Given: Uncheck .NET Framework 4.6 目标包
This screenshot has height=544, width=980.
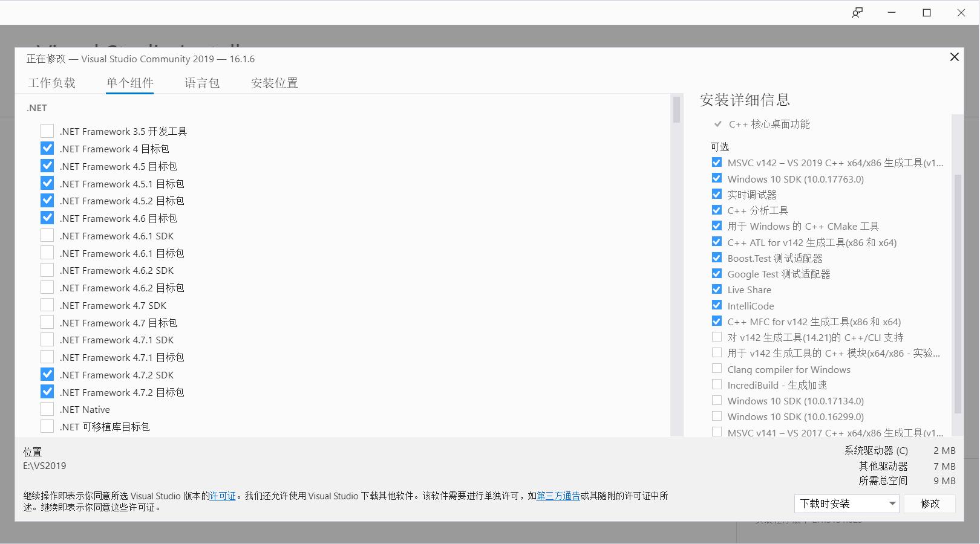Looking at the screenshot, I should point(47,218).
